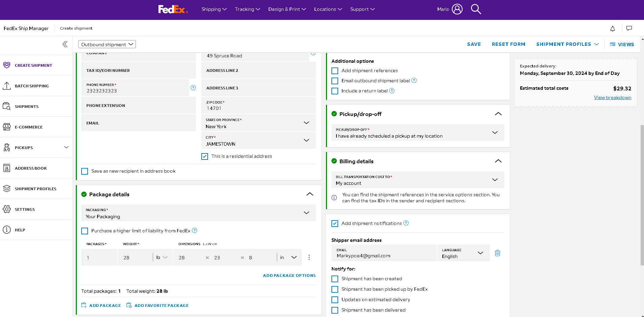Open Bill transportation cost to dropdown
The height and width of the screenshot is (317, 644).
(418, 180)
